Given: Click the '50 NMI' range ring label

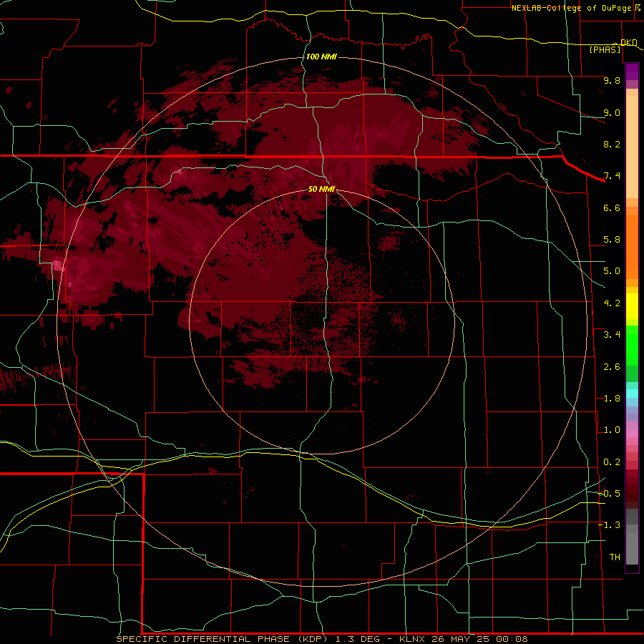Looking at the screenshot, I should pos(321,189).
